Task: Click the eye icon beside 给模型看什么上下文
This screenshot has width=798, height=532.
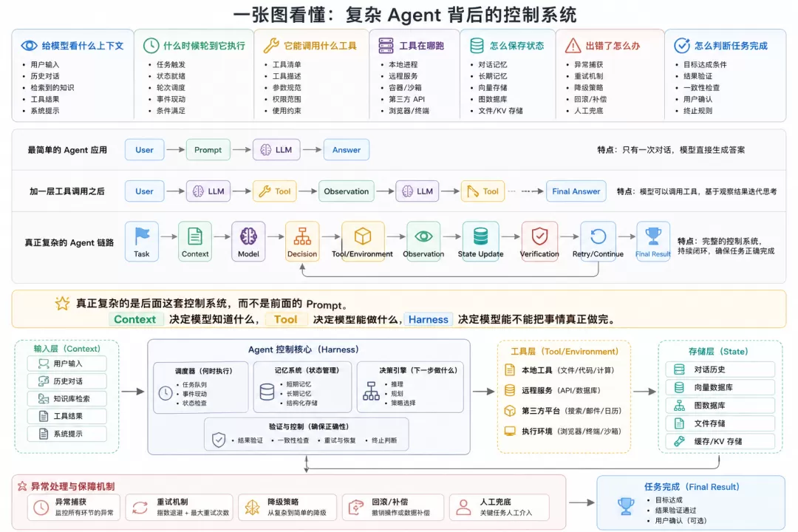Action: pyautogui.click(x=29, y=46)
